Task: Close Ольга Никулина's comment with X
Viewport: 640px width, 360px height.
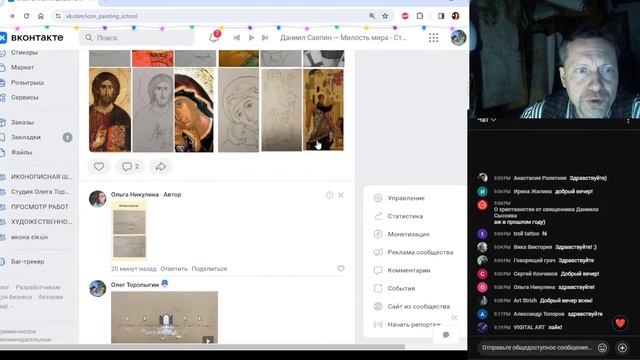Action: (341, 195)
